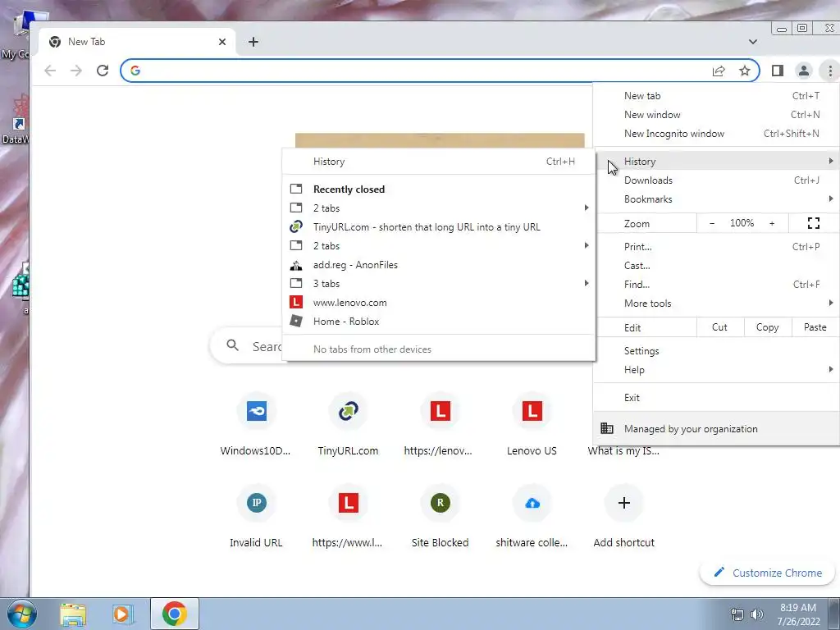Click the forward navigation arrow
Screen dimensions: 840x630
tap(76, 71)
